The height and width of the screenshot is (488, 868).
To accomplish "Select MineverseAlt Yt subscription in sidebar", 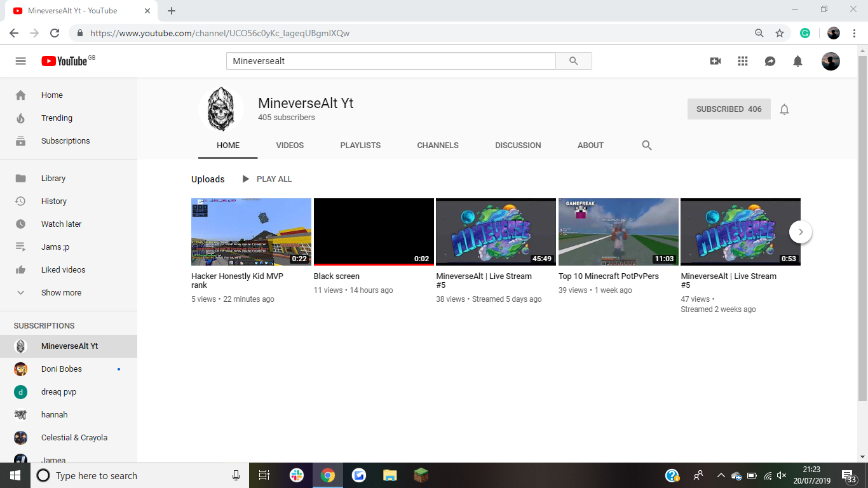I will (69, 346).
